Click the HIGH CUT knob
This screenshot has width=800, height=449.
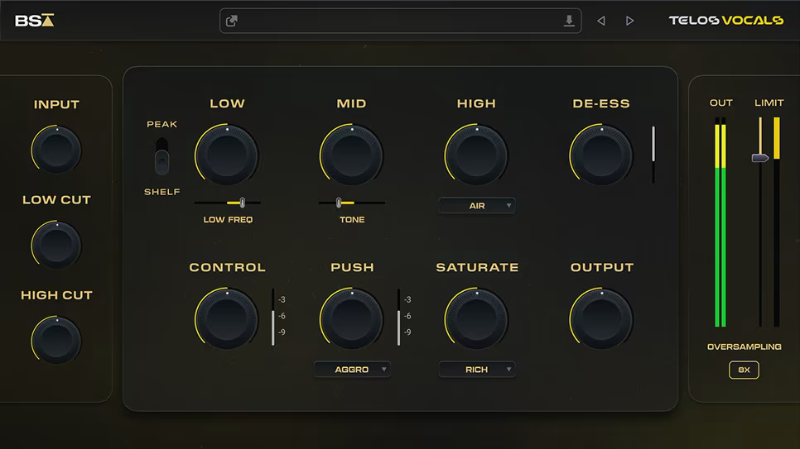pos(56,339)
